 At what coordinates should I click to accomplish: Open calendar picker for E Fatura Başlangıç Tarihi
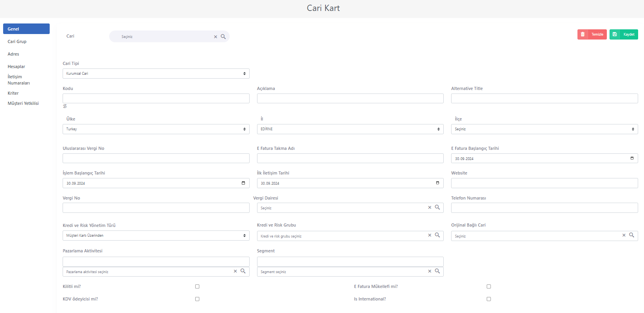[632, 158]
